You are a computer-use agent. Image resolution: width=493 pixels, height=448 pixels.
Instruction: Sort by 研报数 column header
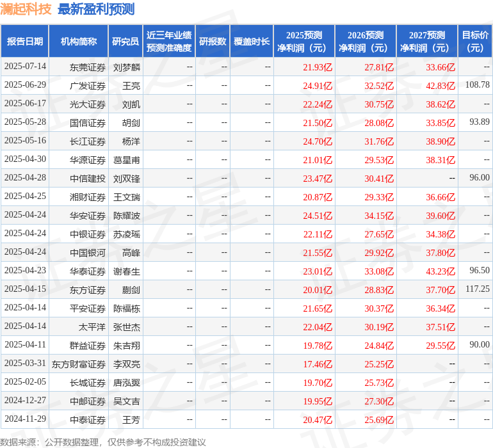(213, 42)
